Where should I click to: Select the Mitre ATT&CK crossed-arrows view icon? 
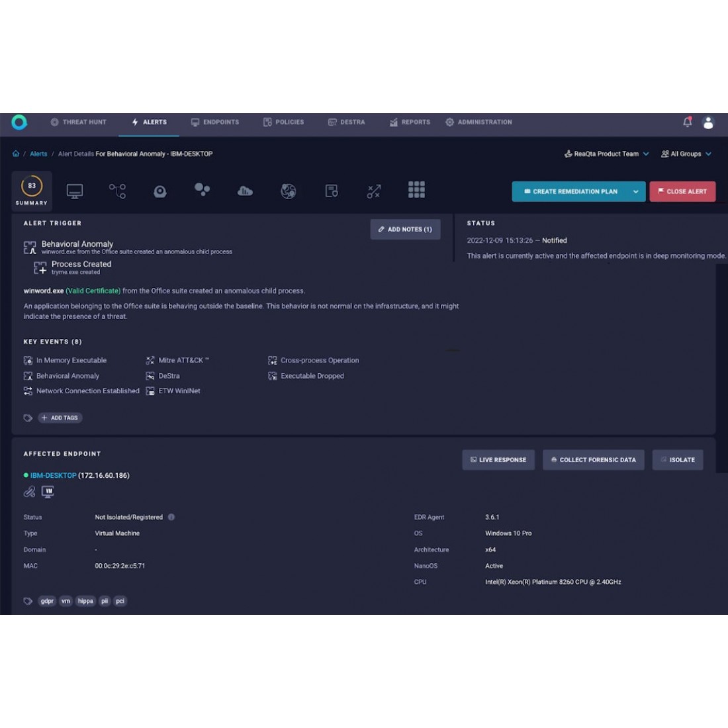coord(374,191)
